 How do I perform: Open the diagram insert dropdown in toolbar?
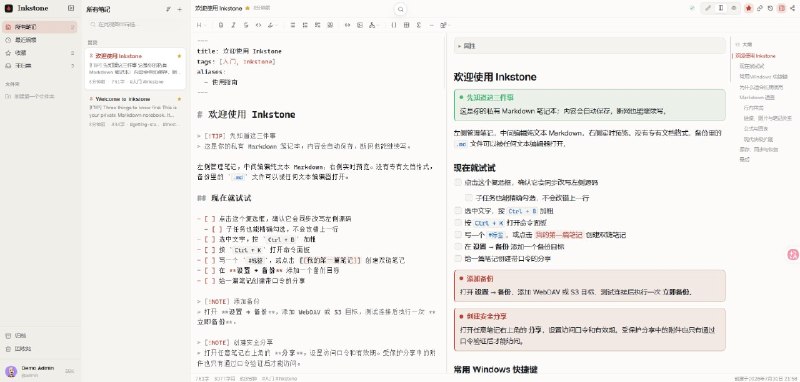tap(373, 24)
